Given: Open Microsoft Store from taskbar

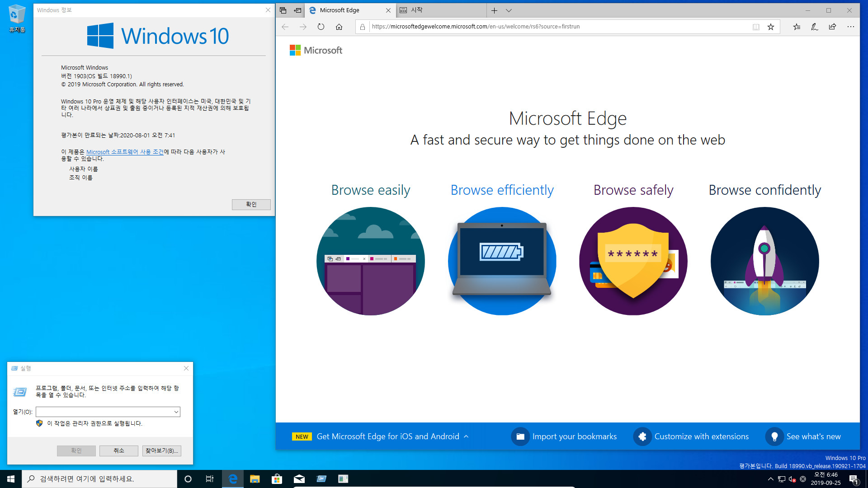Looking at the screenshot, I should [x=277, y=479].
